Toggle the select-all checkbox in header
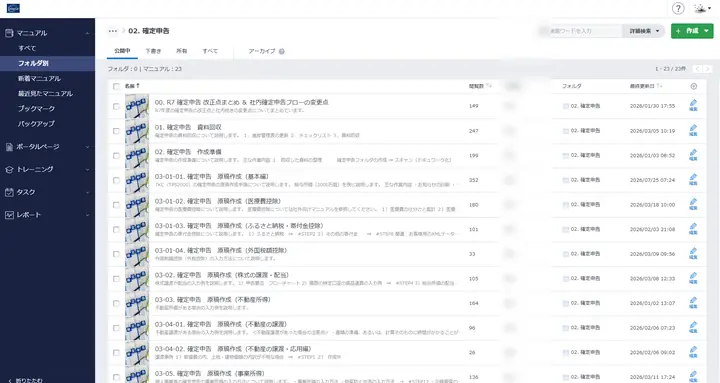This screenshot has width=720, height=383. point(116,86)
